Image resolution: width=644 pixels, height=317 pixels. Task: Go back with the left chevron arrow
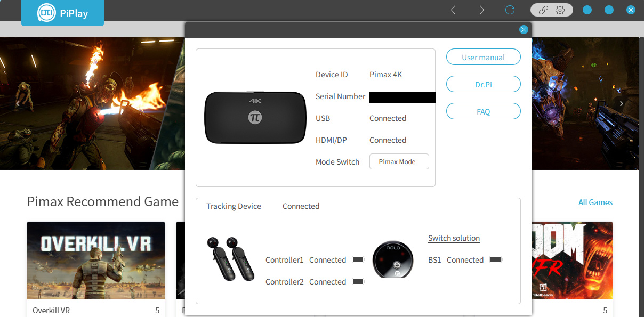click(x=453, y=10)
